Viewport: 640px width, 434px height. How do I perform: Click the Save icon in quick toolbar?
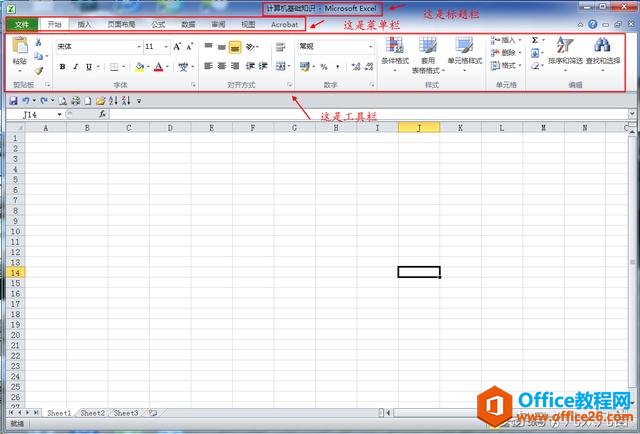pyautogui.click(x=13, y=101)
